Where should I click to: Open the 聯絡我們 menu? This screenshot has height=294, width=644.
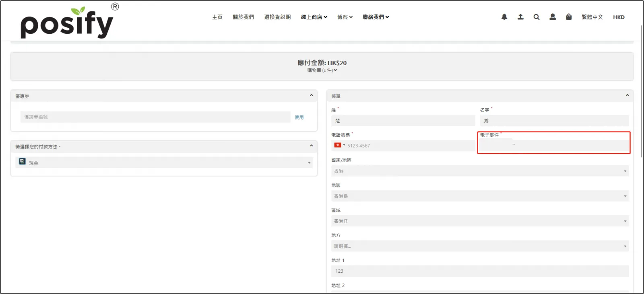coord(376,17)
